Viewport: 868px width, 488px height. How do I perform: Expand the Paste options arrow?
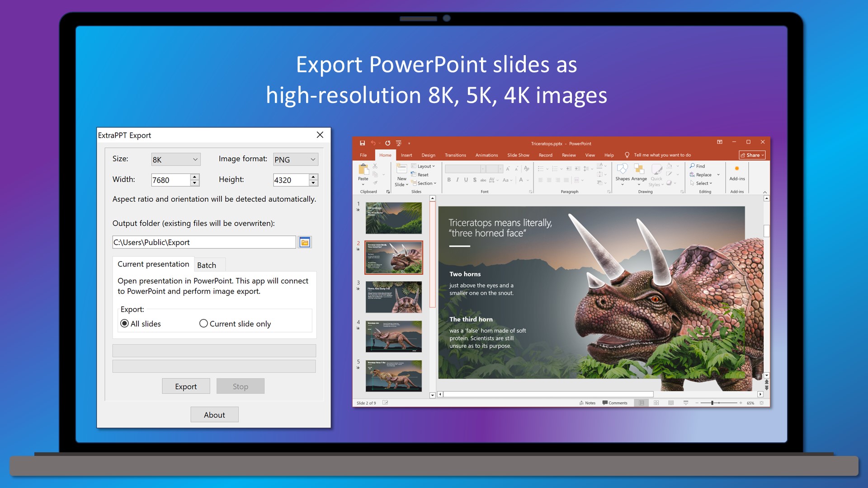(363, 184)
